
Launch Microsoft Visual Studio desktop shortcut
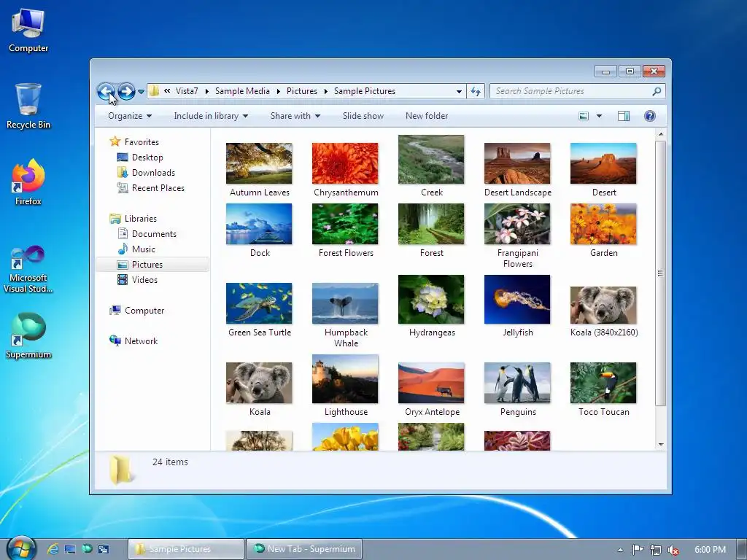pos(28,269)
